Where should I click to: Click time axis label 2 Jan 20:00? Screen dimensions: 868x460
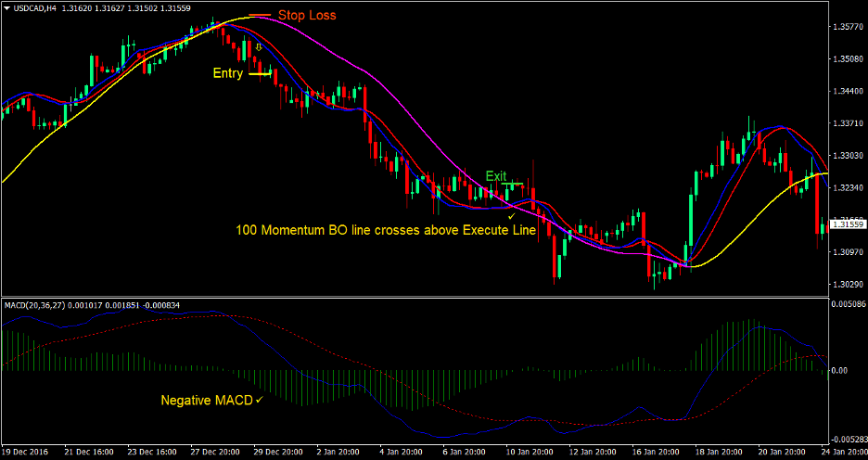click(339, 452)
